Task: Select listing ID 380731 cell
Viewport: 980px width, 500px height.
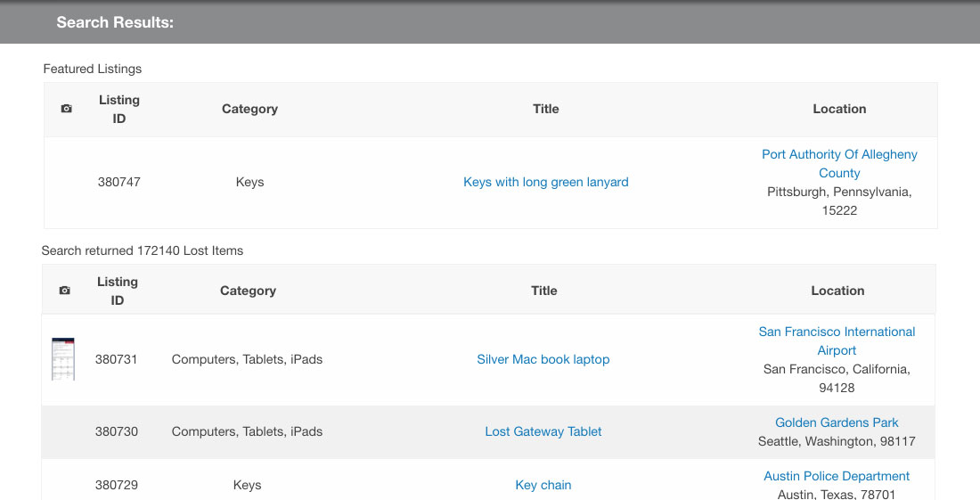Action: (116, 359)
